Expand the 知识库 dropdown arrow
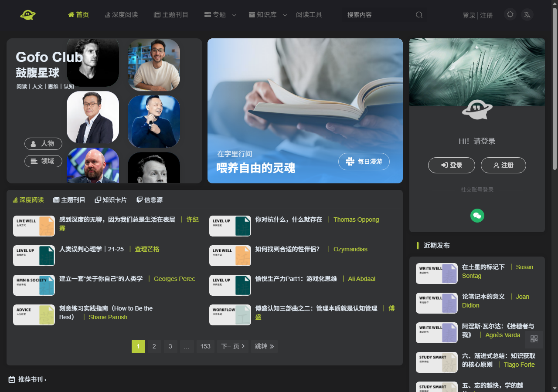The width and height of the screenshot is (558, 392). click(x=285, y=15)
